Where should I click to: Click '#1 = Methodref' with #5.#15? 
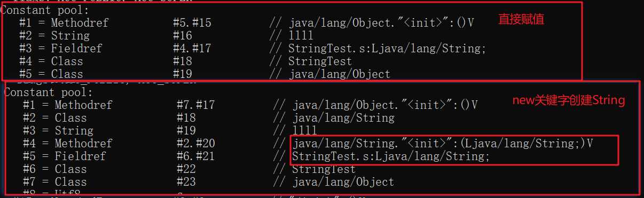[246, 23]
